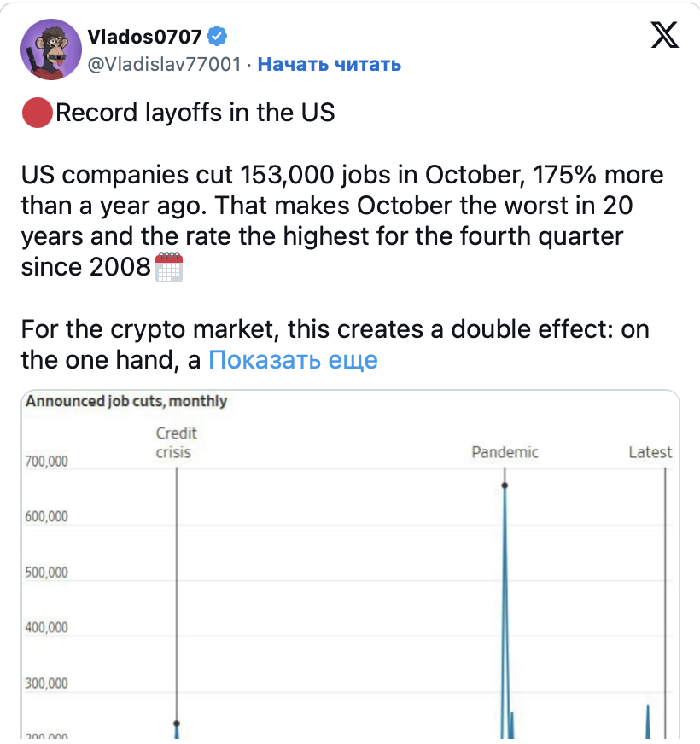Open the X logo

point(664,36)
